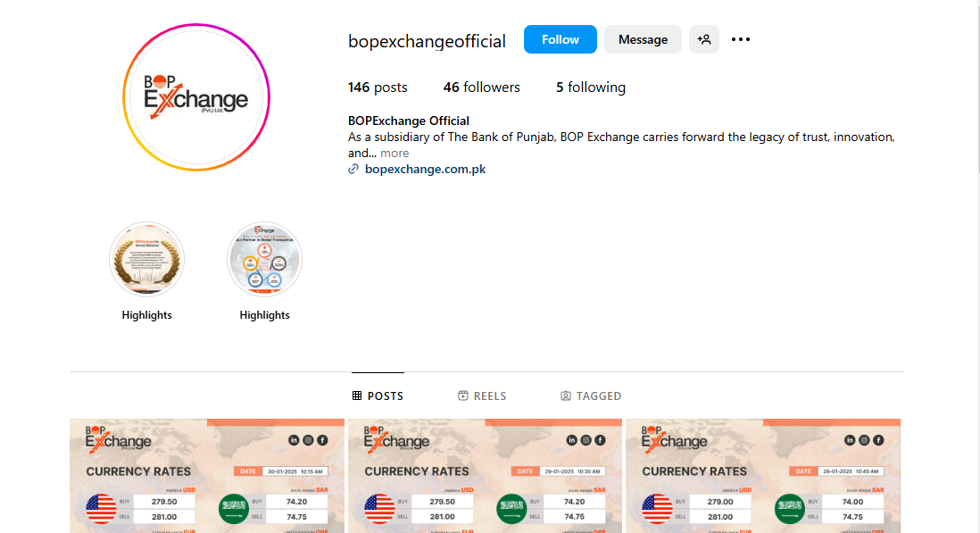View the 46 followers list
Screen dimensions: 980x533
point(481,87)
